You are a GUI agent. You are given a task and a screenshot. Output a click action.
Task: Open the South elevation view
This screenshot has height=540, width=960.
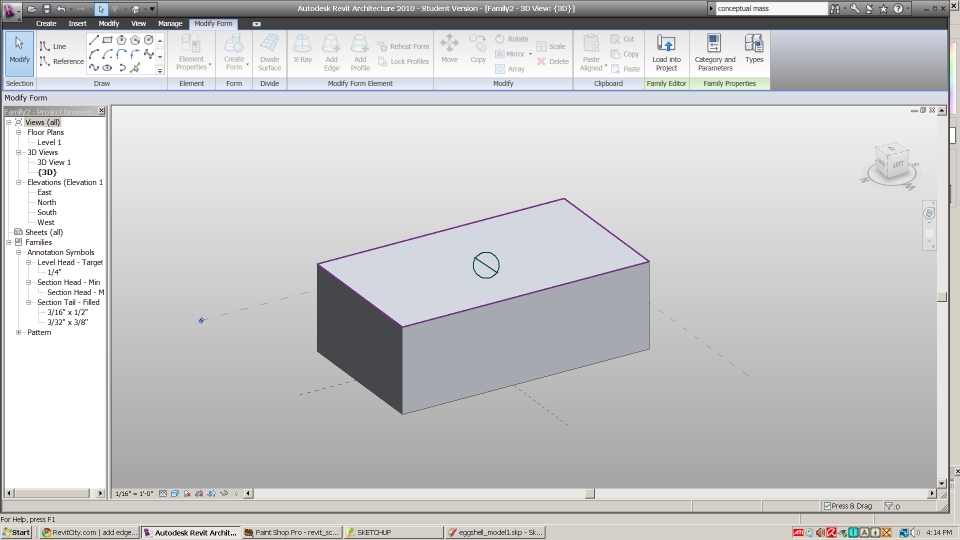(x=47, y=212)
